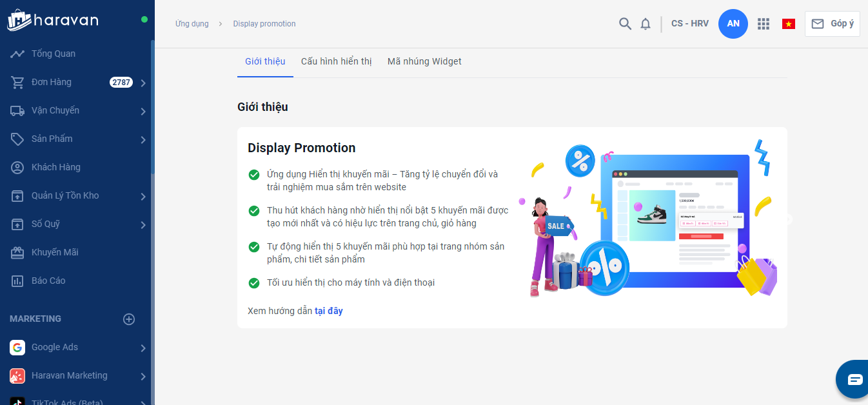The image size is (868, 405).
Task: Click the 2787 orders badge
Action: coord(121,82)
